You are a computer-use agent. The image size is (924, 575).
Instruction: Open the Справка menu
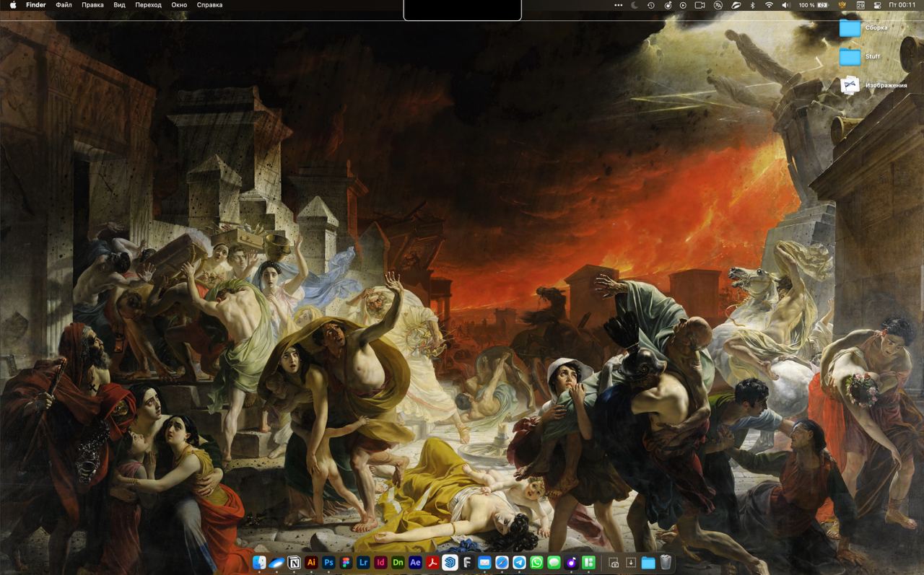pyautogui.click(x=209, y=5)
